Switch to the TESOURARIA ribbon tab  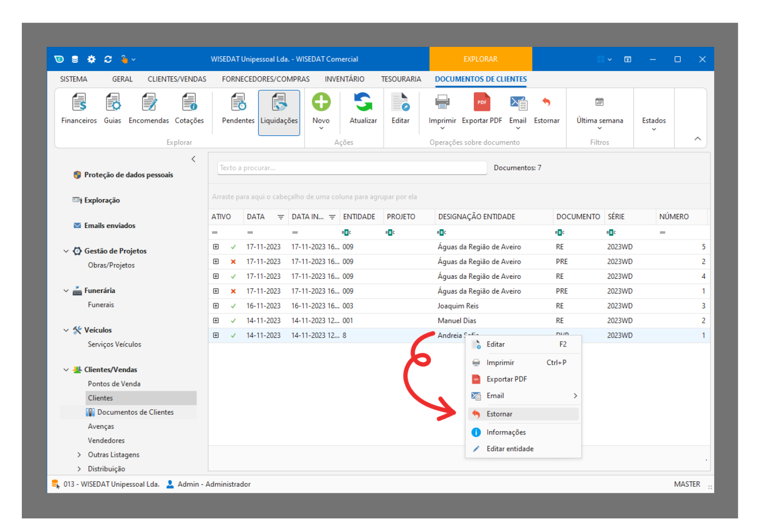pos(401,79)
